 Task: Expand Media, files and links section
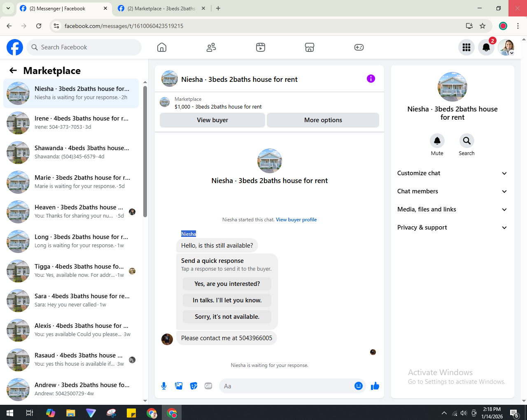pyautogui.click(x=452, y=209)
